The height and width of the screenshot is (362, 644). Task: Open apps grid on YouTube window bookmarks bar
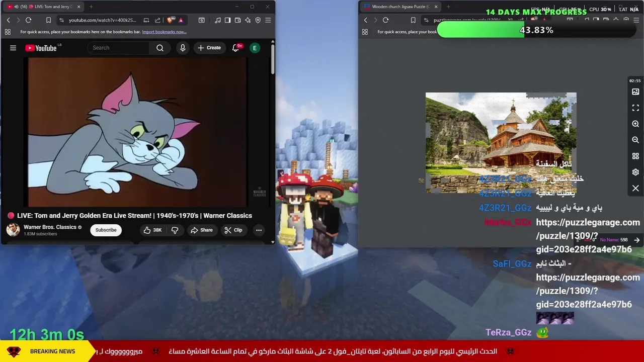pyautogui.click(x=8, y=32)
